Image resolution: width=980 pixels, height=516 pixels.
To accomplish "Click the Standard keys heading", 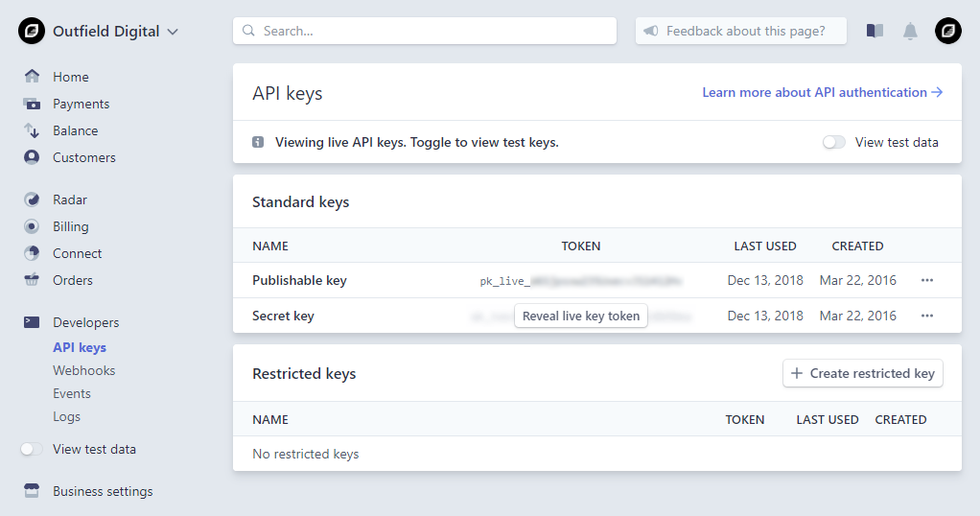I will (x=301, y=202).
